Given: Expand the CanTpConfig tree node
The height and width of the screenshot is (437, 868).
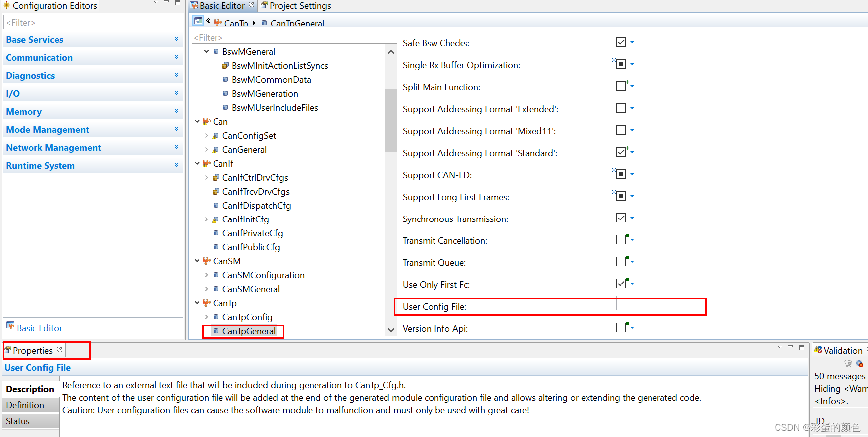Looking at the screenshot, I should point(207,317).
